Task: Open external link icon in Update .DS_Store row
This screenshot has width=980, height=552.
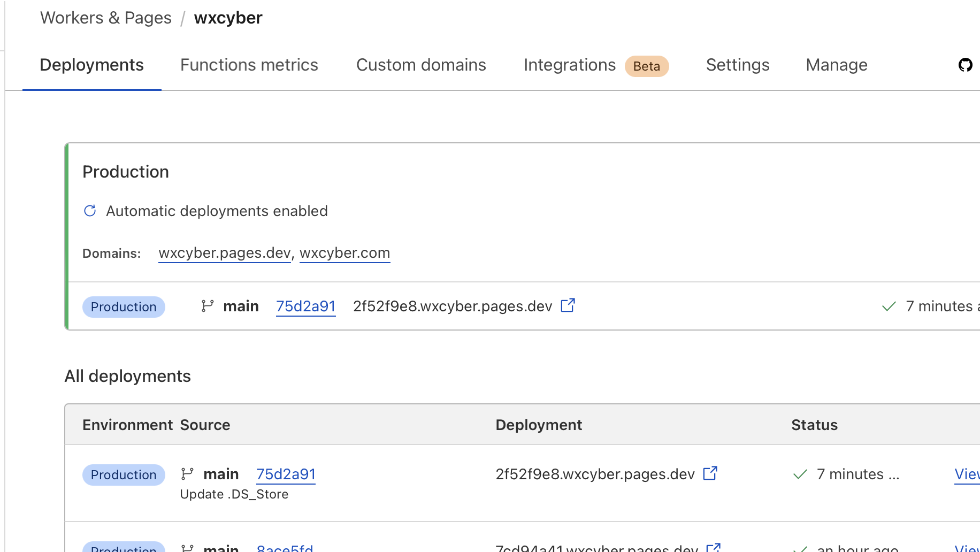Action: pyautogui.click(x=710, y=473)
